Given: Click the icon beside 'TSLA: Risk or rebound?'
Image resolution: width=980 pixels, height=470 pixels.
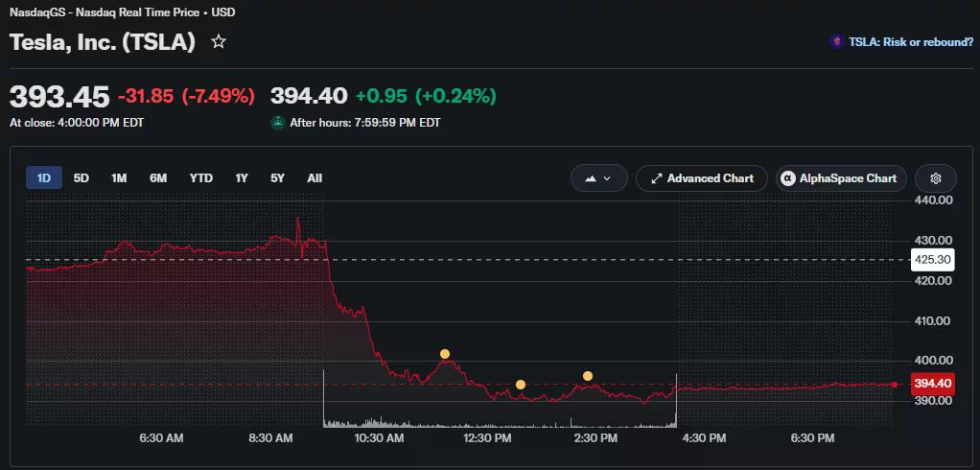Looking at the screenshot, I should (x=836, y=42).
